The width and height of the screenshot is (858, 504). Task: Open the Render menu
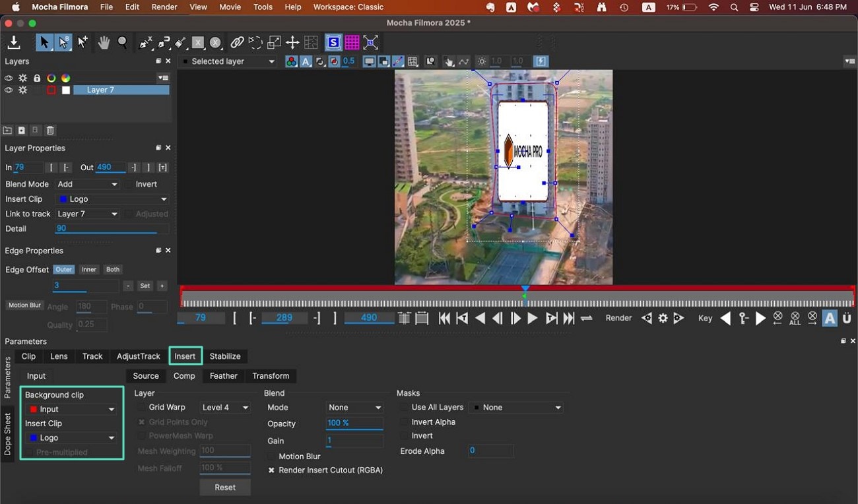click(164, 7)
